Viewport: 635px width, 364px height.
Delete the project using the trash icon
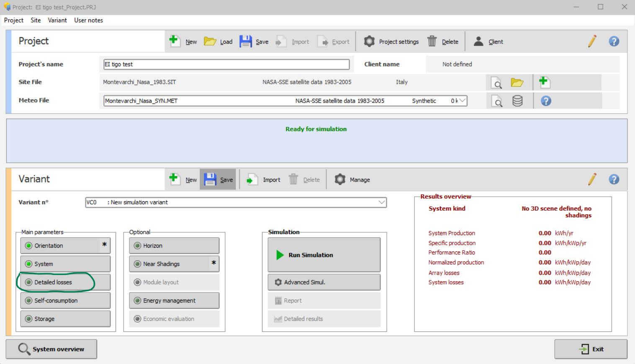(x=432, y=41)
